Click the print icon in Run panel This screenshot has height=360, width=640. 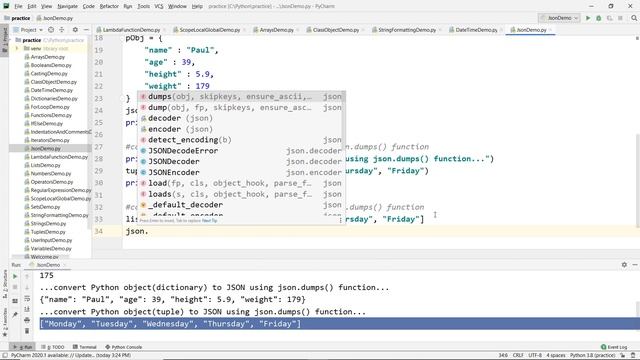[27, 320]
